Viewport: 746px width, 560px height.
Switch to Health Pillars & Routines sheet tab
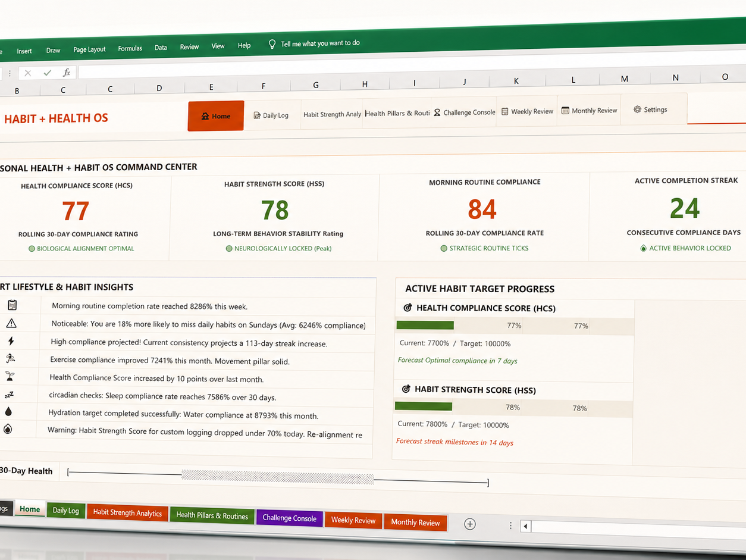tap(212, 516)
